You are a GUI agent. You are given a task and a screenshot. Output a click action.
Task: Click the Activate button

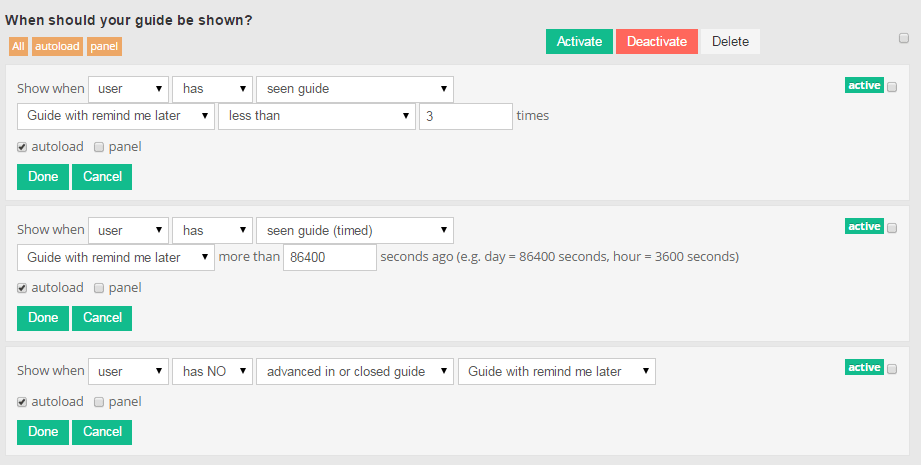[579, 41]
